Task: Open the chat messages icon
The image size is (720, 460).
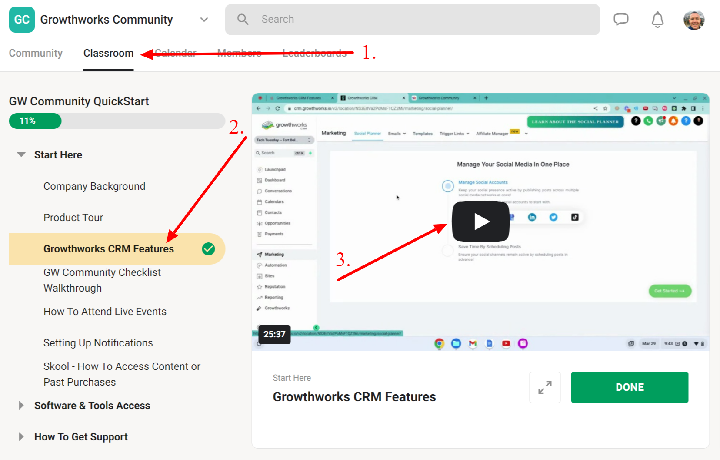Action: 621,19
